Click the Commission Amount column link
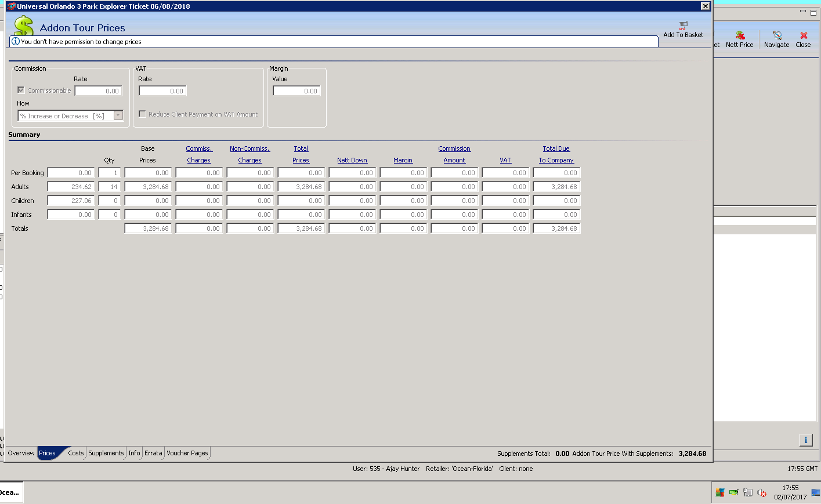This screenshot has width=821, height=504. coord(454,154)
